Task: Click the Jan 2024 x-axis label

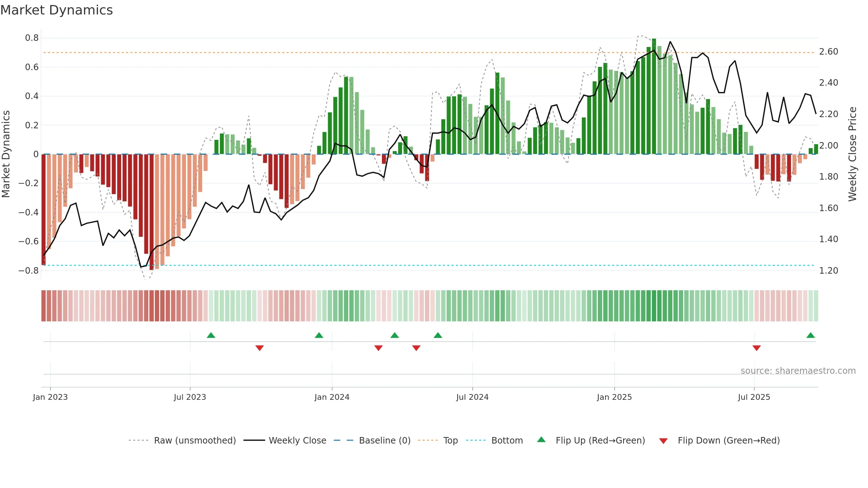Action: tap(332, 397)
